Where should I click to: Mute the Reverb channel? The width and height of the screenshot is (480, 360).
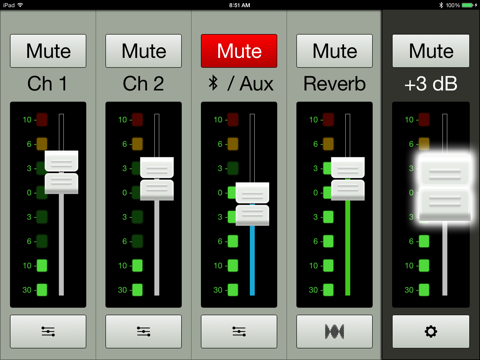(x=334, y=51)
